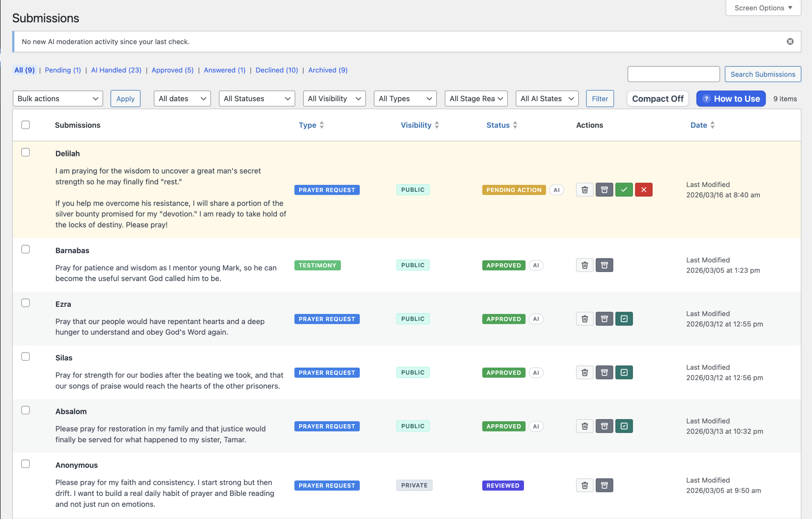Archive Barnabas's testimony
This screenshot has width=812, height=519.
click(x=604, y=265)
